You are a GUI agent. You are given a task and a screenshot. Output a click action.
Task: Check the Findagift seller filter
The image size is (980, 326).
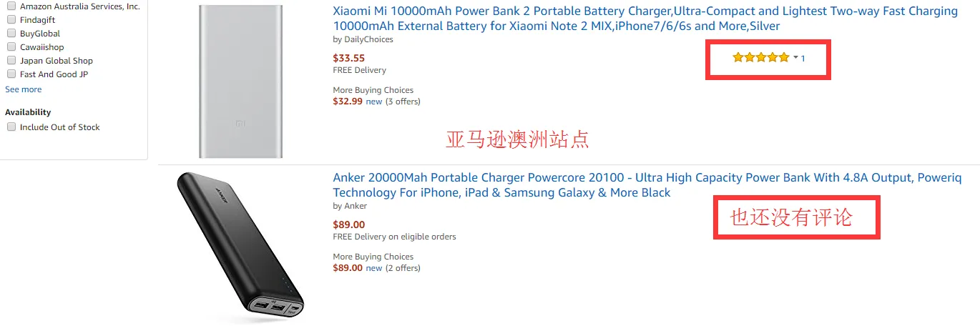coord(11,19)
